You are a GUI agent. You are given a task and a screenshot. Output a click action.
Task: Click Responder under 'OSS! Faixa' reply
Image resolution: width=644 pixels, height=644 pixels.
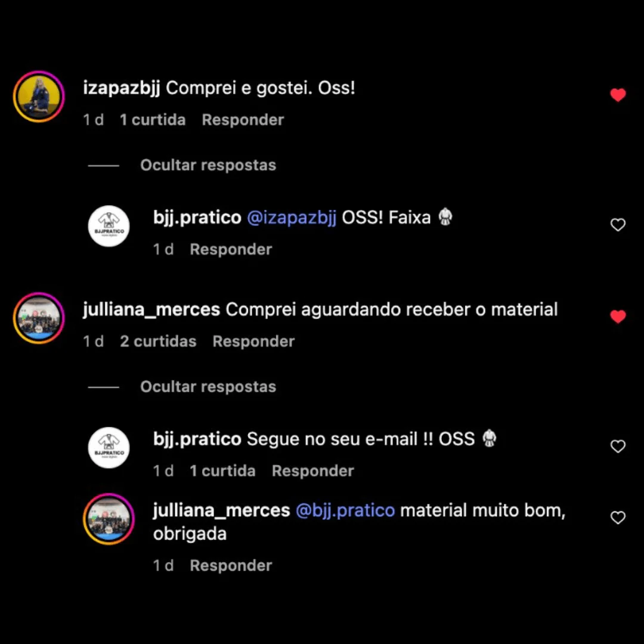(x=231, y=249)
